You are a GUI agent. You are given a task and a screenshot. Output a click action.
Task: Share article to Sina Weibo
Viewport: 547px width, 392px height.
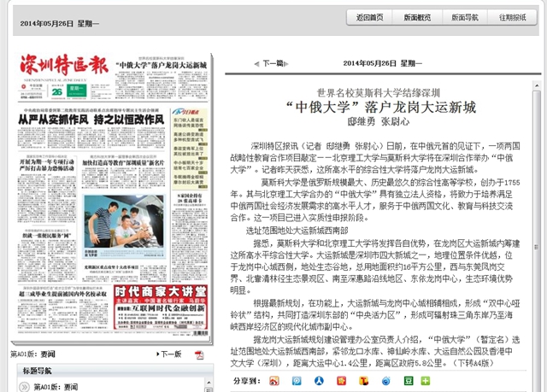coord(274,380)
